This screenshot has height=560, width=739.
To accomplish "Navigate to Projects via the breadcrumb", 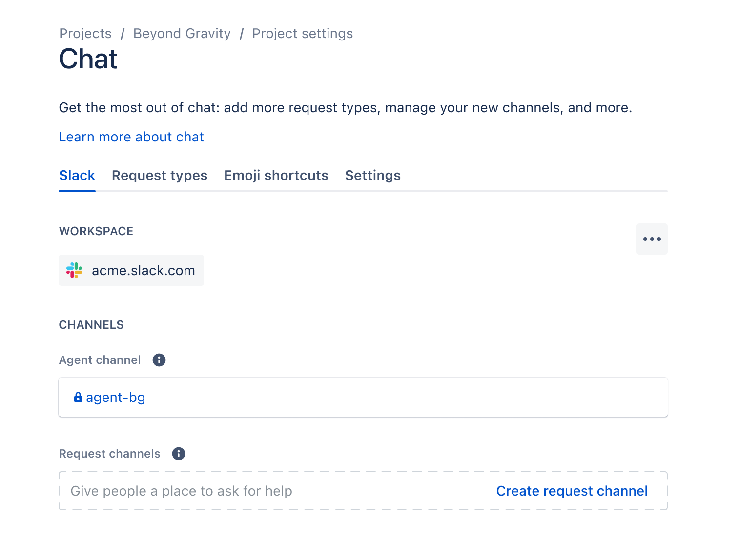I will coord(85,33).
